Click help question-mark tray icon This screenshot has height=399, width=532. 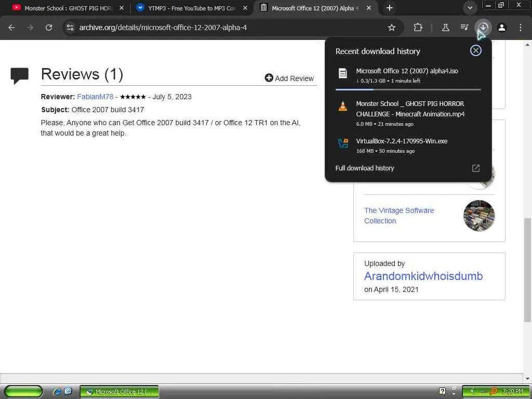coord(442,391)
